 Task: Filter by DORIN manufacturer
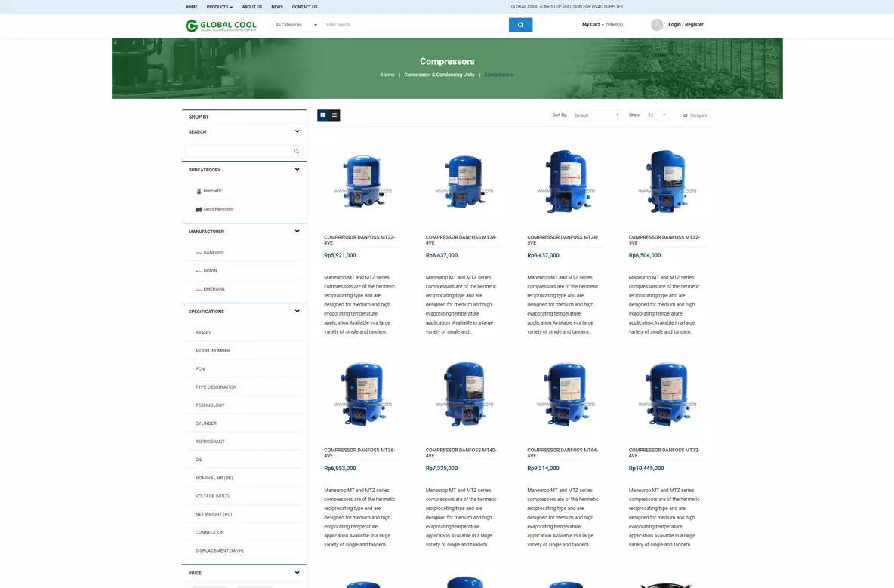211,271
